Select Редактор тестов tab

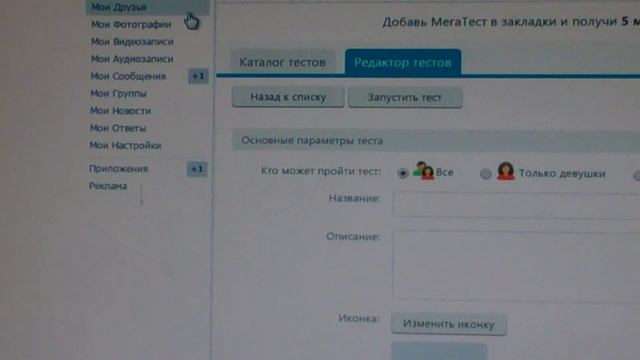tap(403, 62)
